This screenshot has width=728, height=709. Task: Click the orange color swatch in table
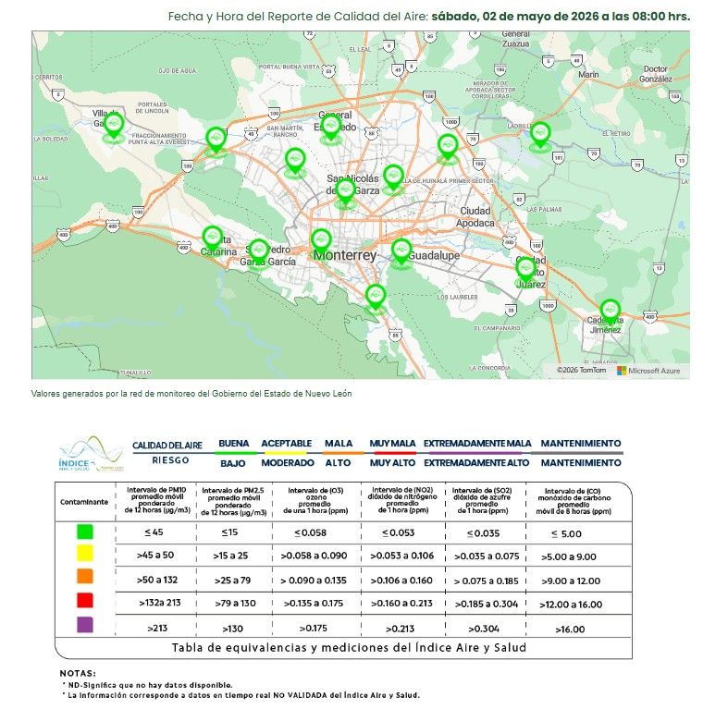pos(85,576)
